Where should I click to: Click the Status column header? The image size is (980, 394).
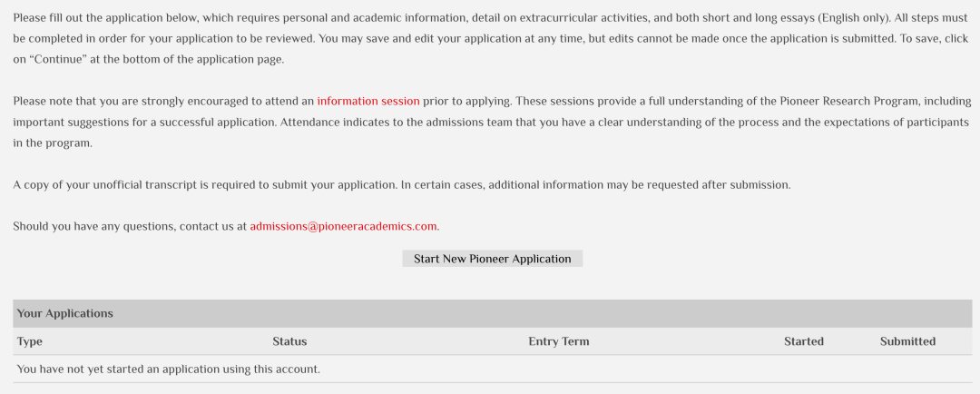pos(289,341)
